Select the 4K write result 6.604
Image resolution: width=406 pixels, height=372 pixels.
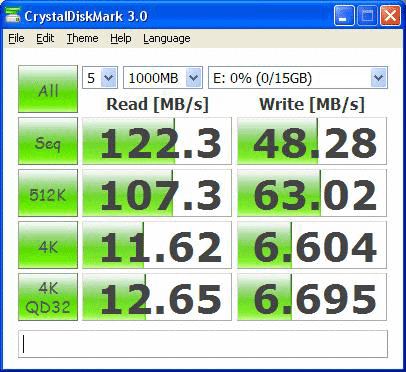(312, 245)
